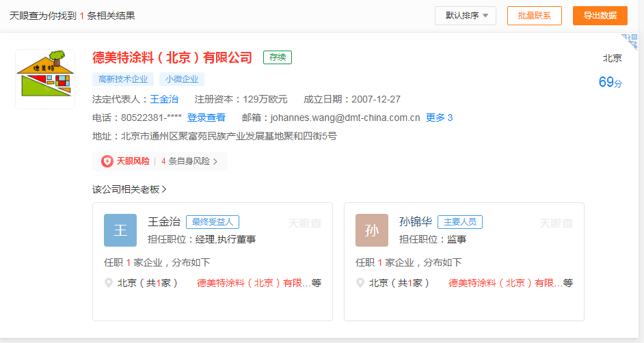Click the 导出数据 export button
644x343 pixels.
(x=600, y=16)
